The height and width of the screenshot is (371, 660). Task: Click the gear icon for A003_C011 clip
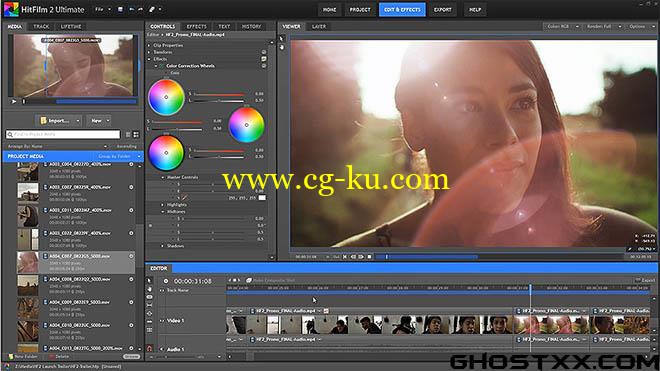(131, 210)
